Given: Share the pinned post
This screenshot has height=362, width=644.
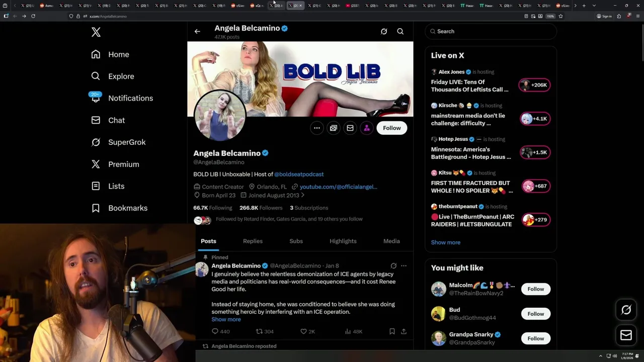Looking at the screenshot, I should click(x=404, y=331).
